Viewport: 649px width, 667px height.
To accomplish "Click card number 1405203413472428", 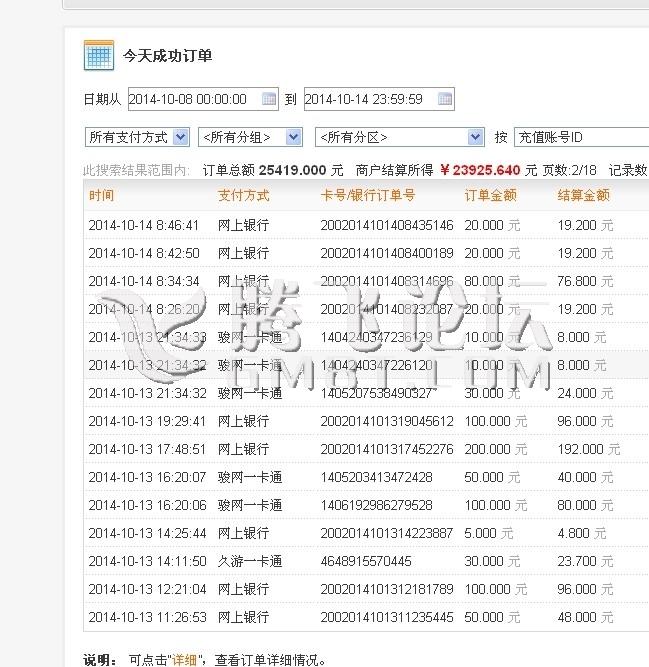I will coord(376,478).
